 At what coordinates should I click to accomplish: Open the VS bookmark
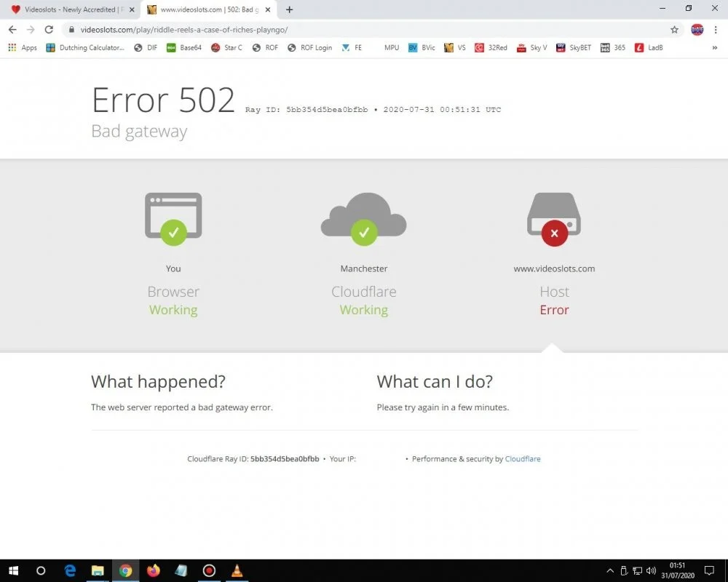pyautogui.click(x=454, y=47)
